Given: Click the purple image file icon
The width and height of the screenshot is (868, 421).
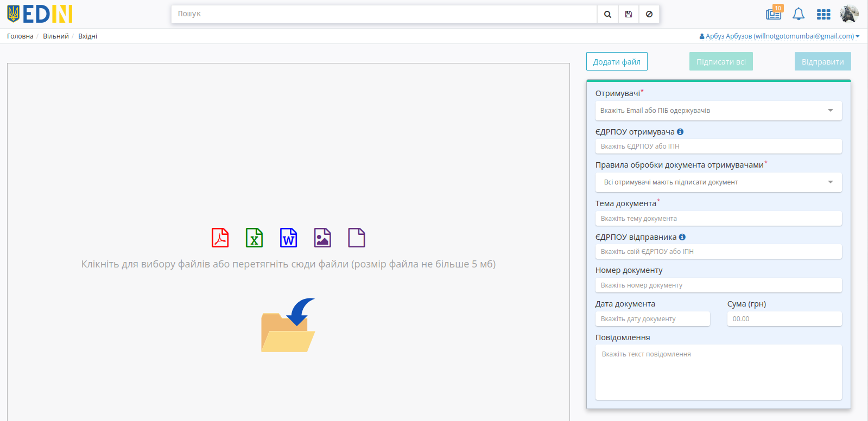Looking at the screenshot, I should pos(322,238).
